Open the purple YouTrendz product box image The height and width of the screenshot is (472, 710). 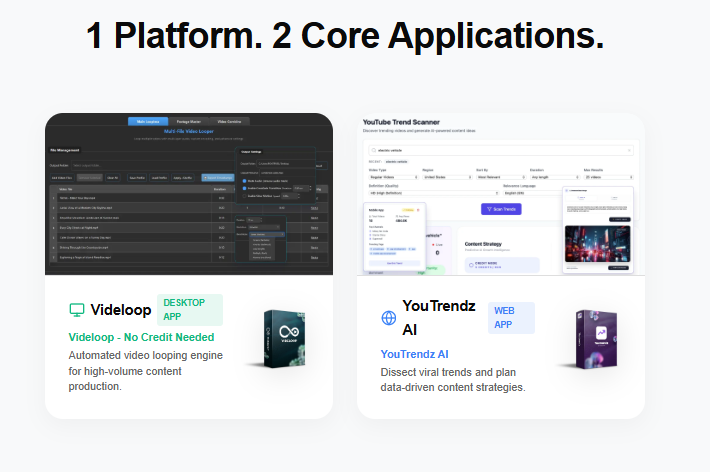(595, 339)
